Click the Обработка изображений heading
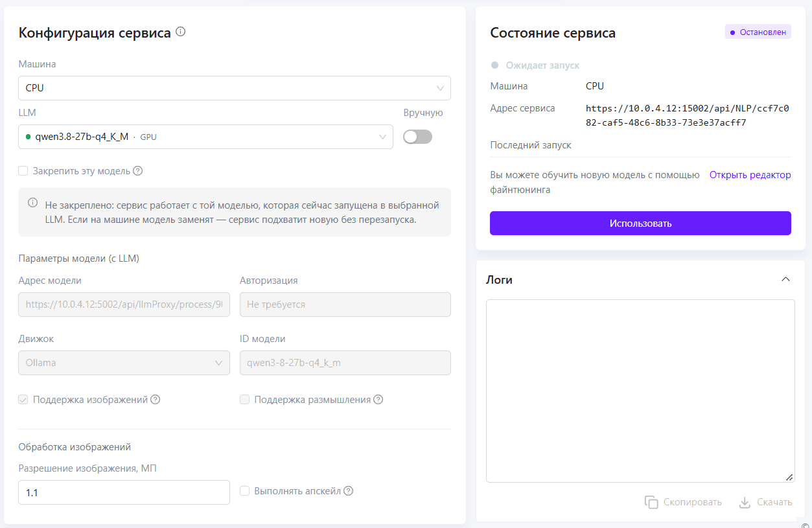812x528 pixels. pos(75,446)
